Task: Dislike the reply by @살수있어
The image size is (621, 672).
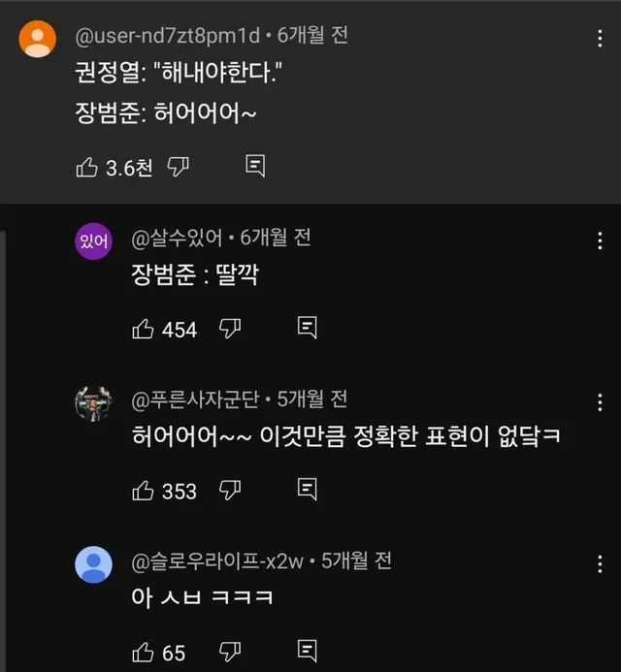Action: tap(230, 329)
